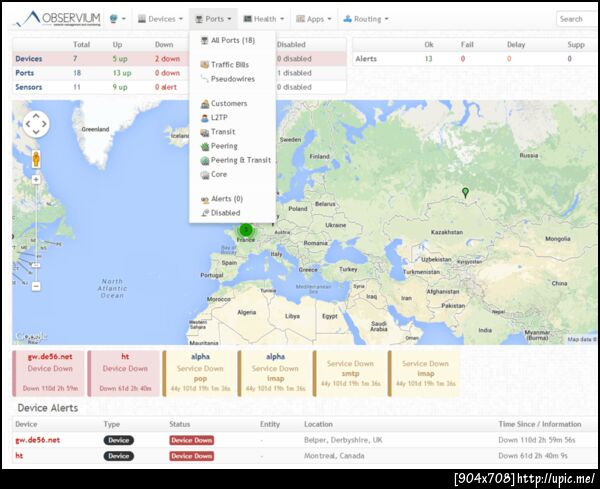Click the '2 down' devices count
This screenshot has height=489, width=600.
pyautogui.click(x=167, y=59)
